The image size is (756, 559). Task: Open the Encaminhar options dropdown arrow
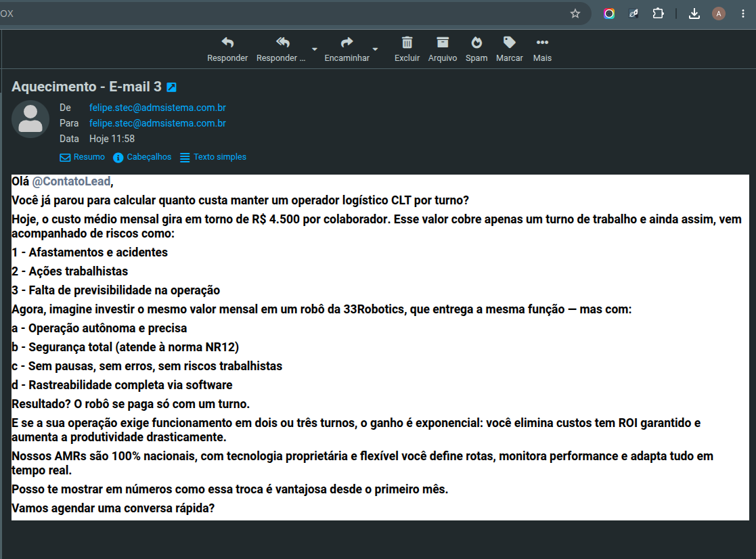375,49
